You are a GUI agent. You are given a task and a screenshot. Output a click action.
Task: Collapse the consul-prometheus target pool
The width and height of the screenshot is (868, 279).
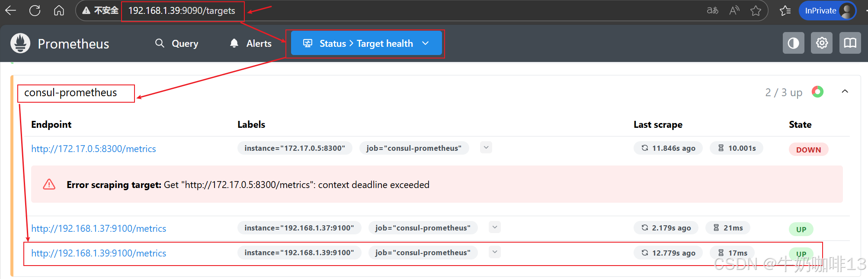(845, 91)
